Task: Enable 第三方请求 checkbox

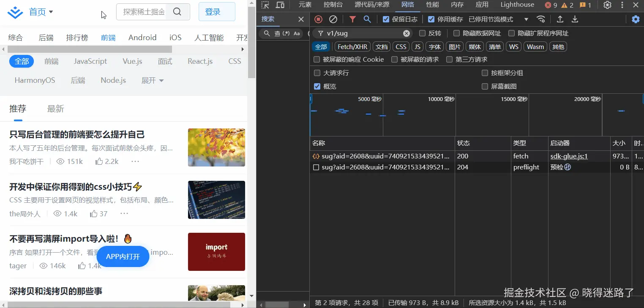Action: tap(449, 60)
